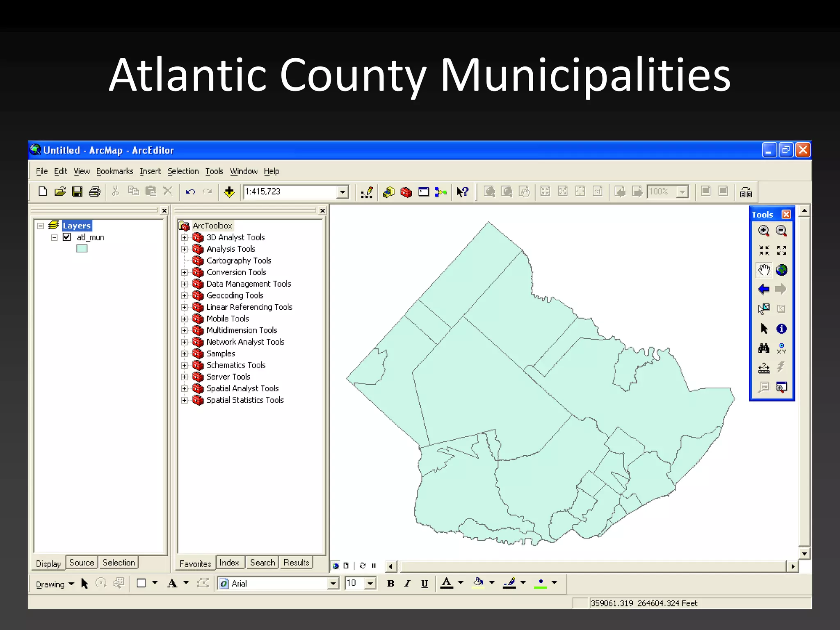Select the Measure ruler tool
The width and height of the screenshot is (840, 630).
click(764, 368)
